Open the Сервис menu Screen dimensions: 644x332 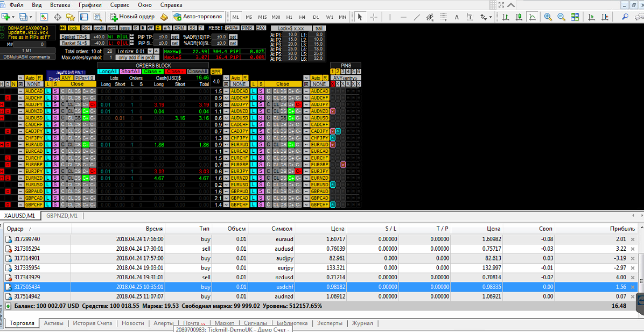point(120,5)
